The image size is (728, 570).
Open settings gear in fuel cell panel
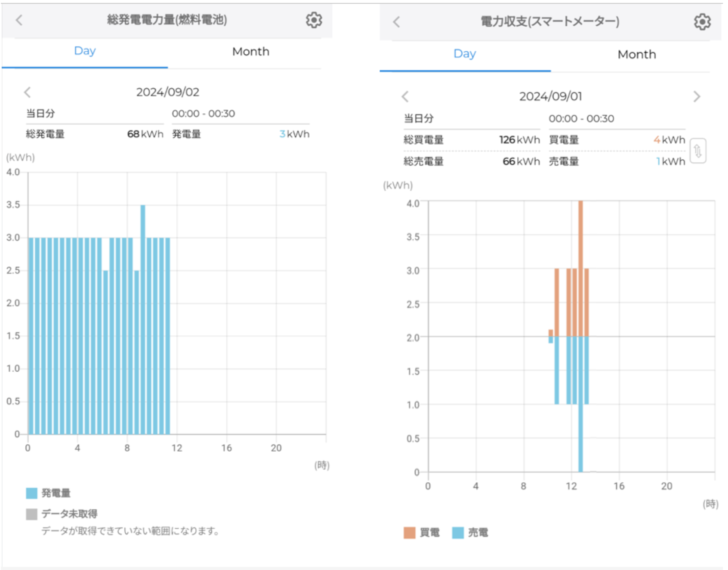[314, 20]
